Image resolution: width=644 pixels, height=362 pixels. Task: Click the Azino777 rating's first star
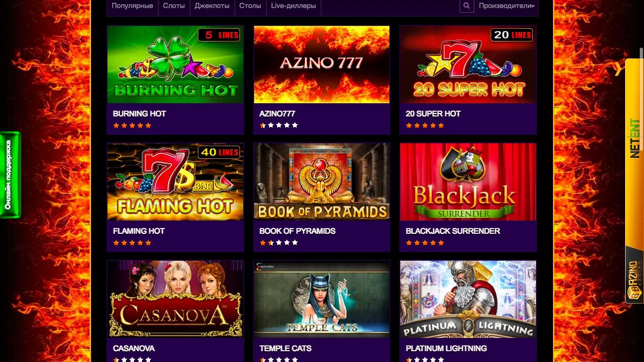coord(263,125)
